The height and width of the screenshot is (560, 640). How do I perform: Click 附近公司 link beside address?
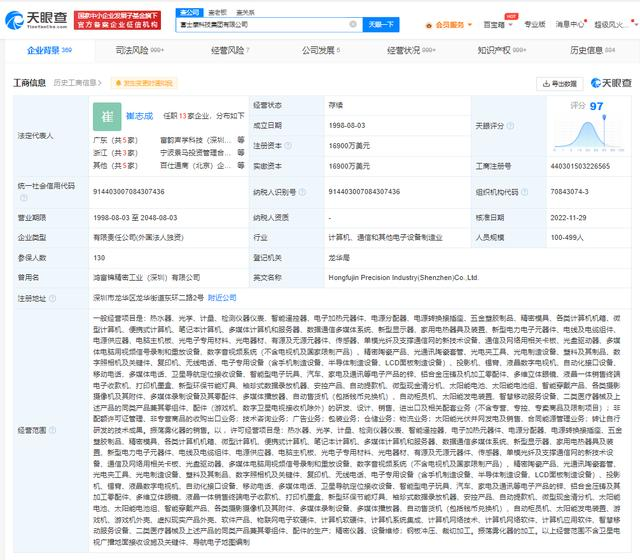[x=222, y=297]
